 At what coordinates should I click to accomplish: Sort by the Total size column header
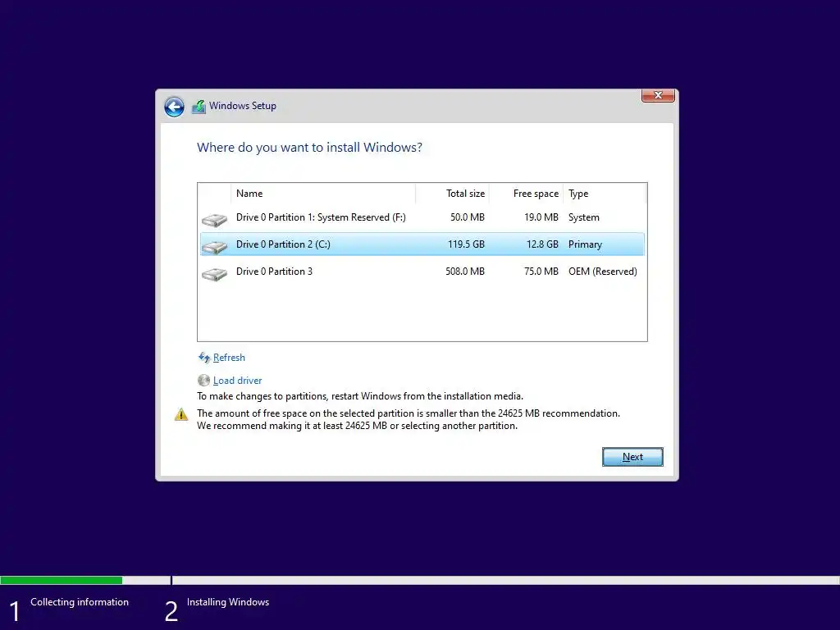(x=452, y=194)
